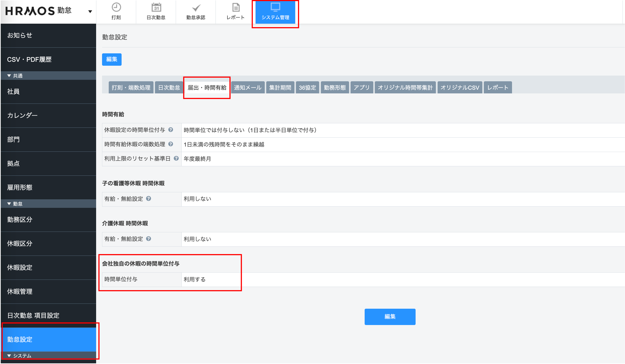Viewport: 625px width, 364px height.
Task: Click help icon in 介護休暇 section
Action: click(x=149, y=239)
